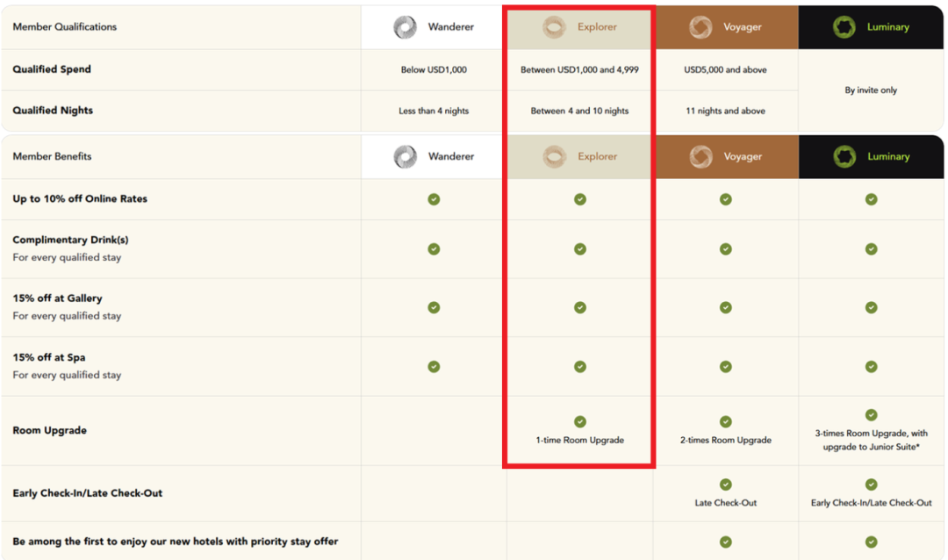948x560 pixels.
Task: Click the Voyager tier logo in qualifications header
Action: click(x=700, y=27)
